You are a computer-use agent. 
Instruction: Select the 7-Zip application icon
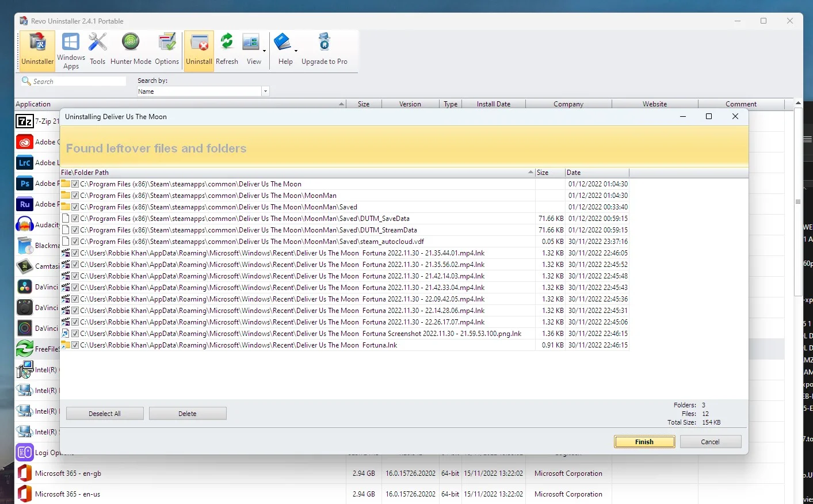point(25,121)
